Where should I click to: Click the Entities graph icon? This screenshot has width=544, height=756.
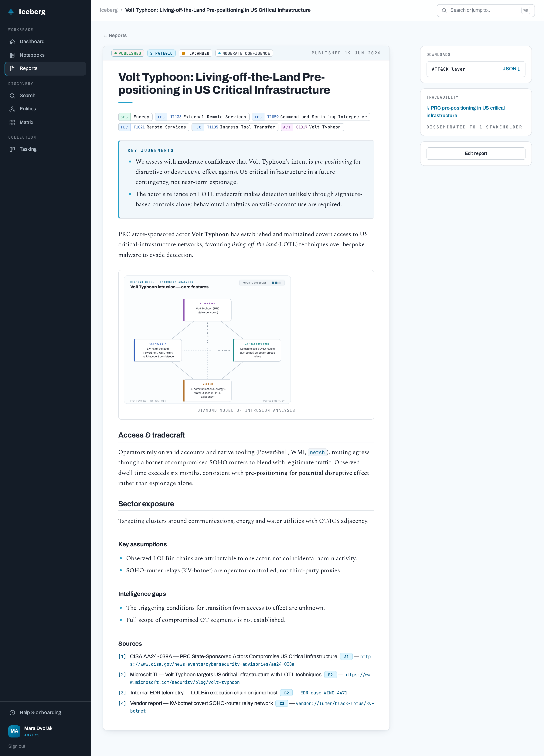(x=12, y=109)
